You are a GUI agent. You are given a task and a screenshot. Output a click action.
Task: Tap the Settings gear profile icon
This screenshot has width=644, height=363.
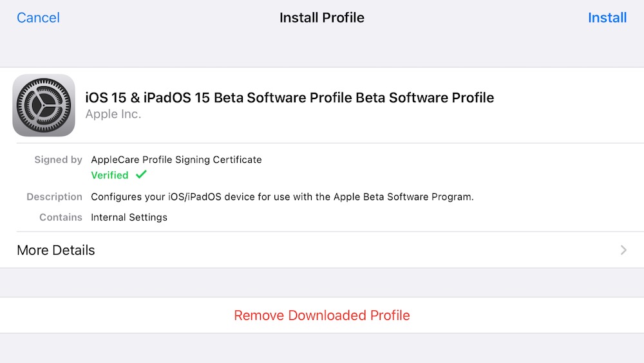pos(44,105)
